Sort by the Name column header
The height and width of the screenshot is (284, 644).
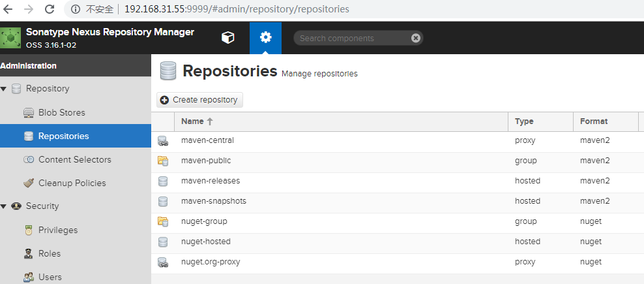[x=341, y=121]
